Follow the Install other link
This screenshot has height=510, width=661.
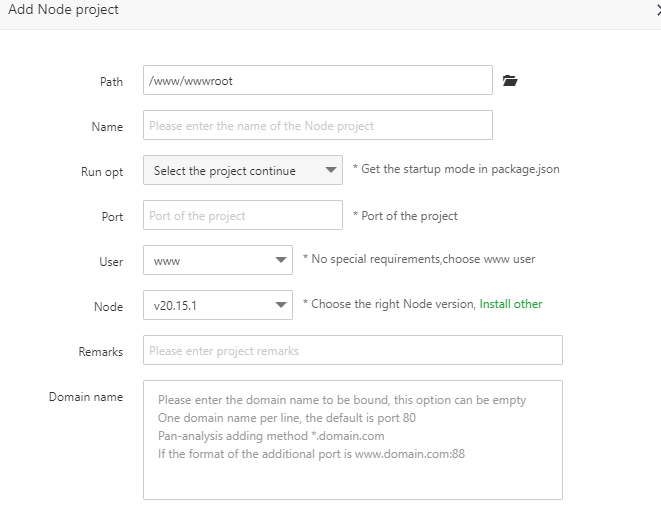511,304
